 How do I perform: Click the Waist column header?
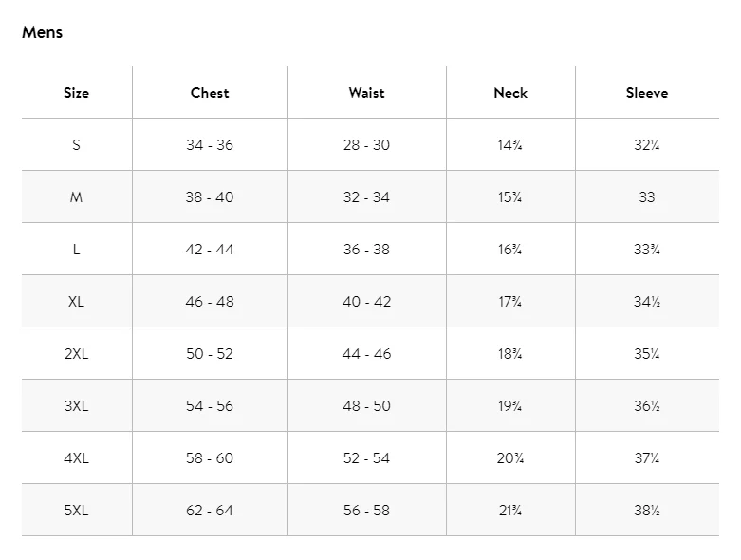(x=366, y=93)
